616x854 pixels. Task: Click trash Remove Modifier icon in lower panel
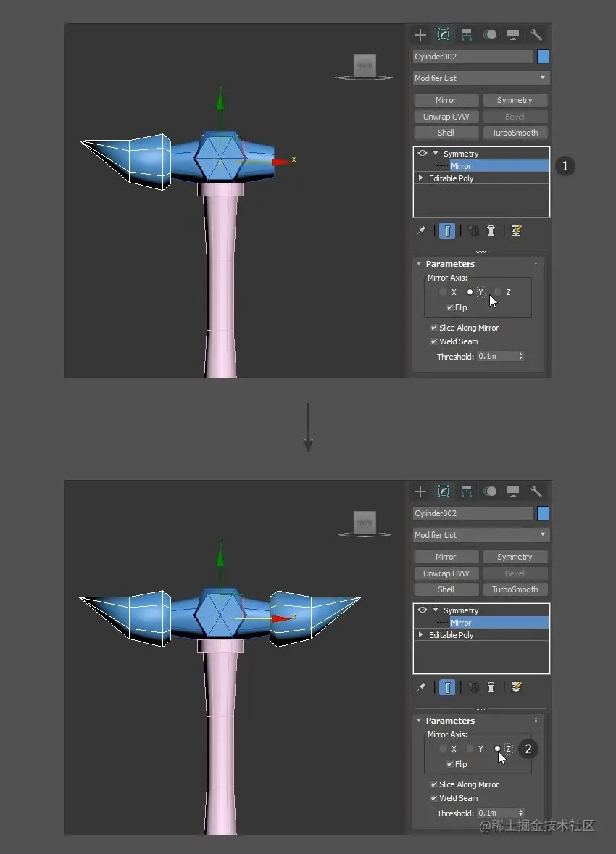[491, 687]
